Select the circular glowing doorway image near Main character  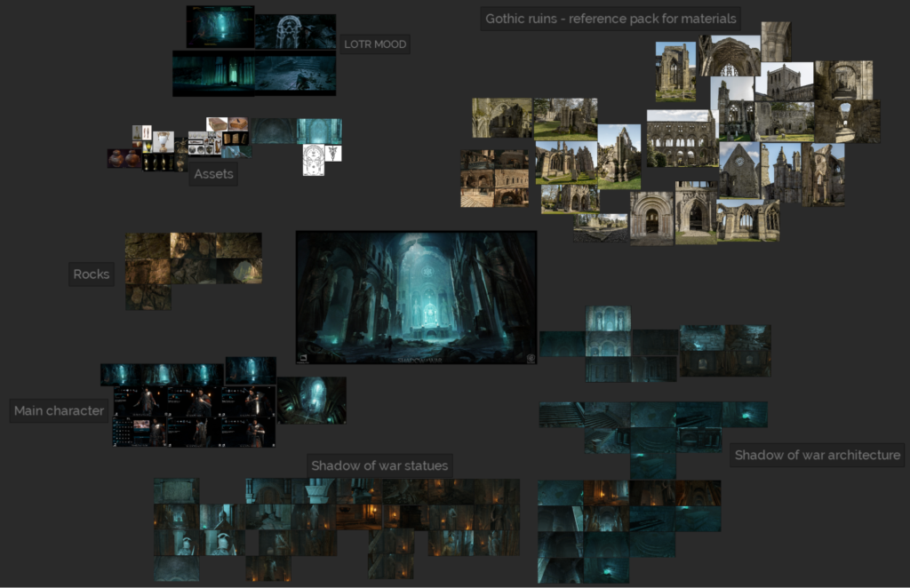[312, 400]
